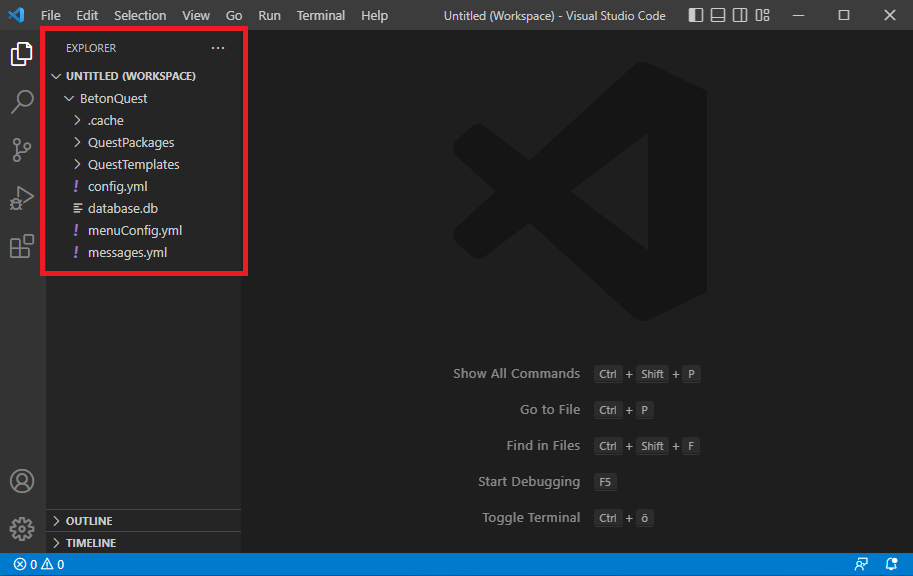913x576 pixels.
Task: Open the Go menu
Action: (x=233, y=15)
